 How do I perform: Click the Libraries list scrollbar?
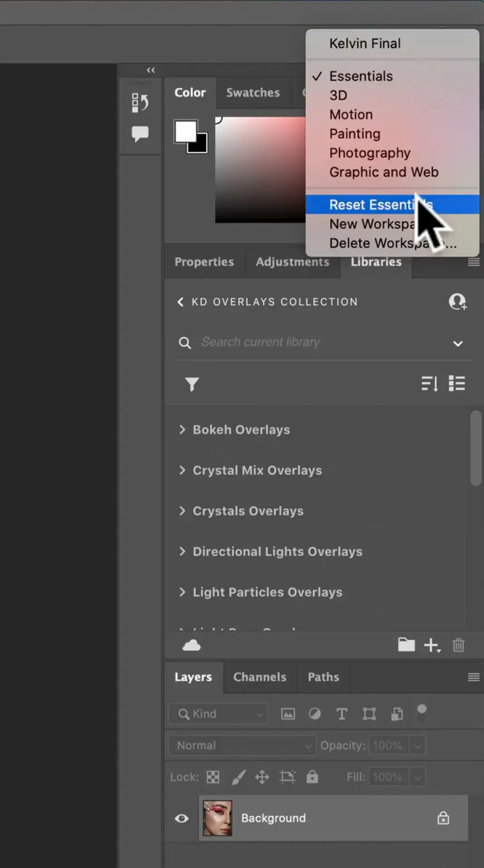tap(475, 448)
